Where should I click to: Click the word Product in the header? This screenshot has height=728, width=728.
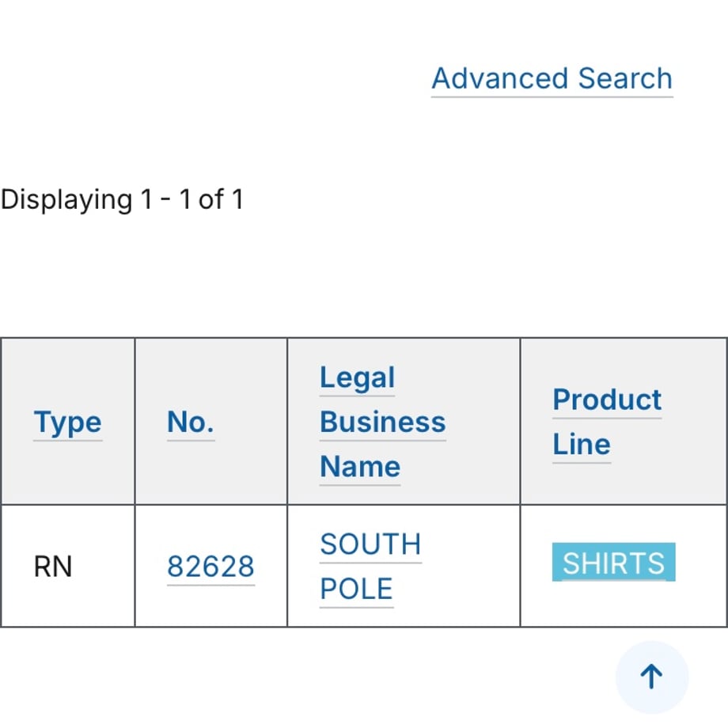[x=607, y=400]
